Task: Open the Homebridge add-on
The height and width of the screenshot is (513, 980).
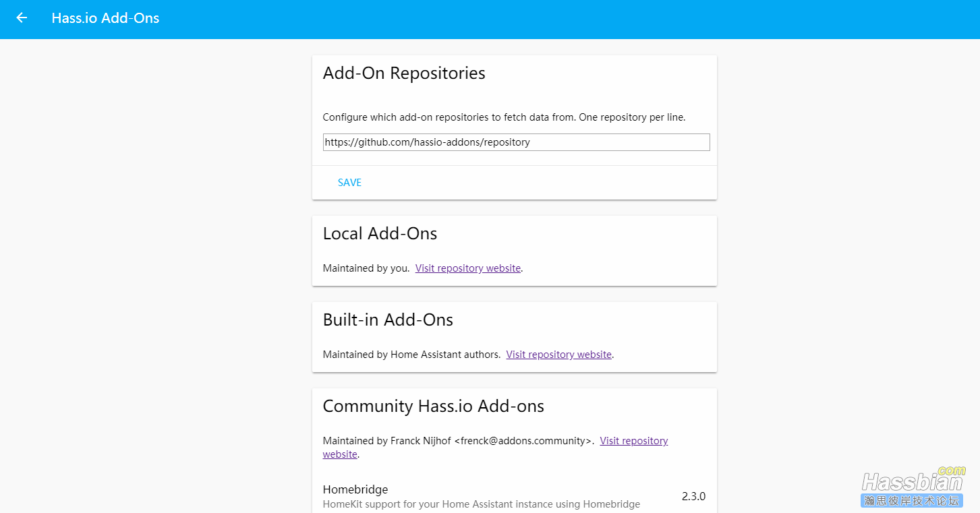Action: coord(514,496)
